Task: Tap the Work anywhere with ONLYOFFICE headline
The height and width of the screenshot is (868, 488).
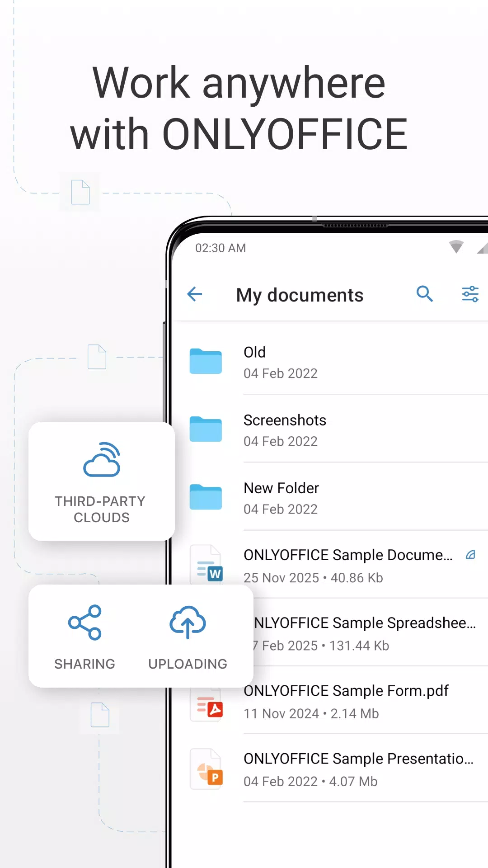Action: [239, 108]
